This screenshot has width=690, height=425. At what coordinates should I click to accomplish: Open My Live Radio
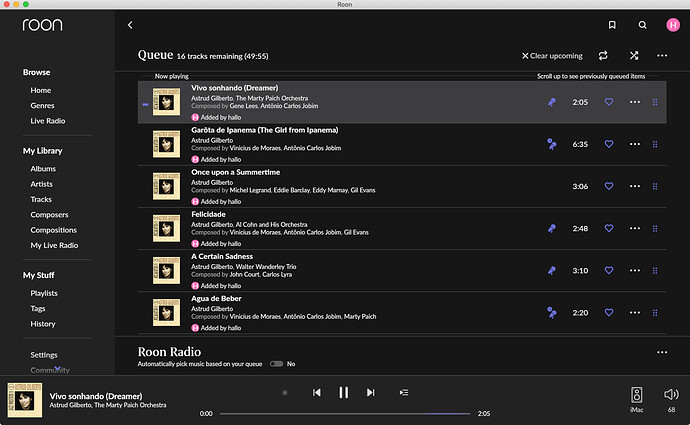pyautogui.click(x=54, y=245)
